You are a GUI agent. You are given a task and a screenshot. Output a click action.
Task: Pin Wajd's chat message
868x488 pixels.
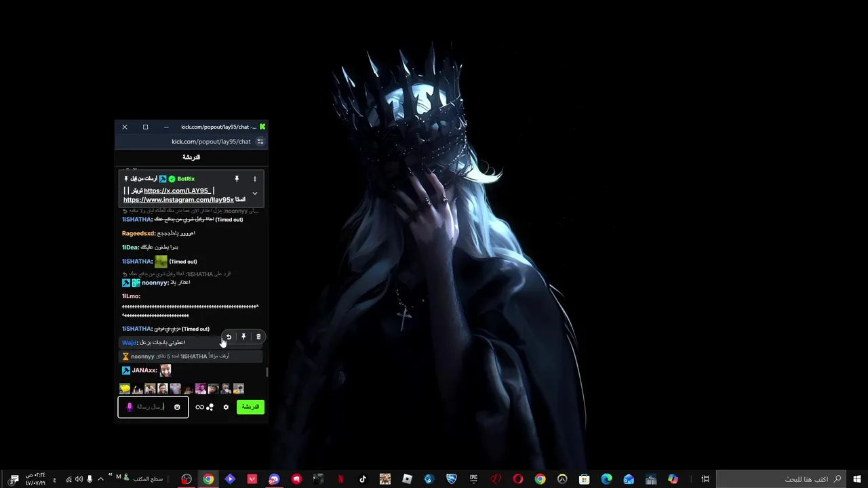[243, 337]
